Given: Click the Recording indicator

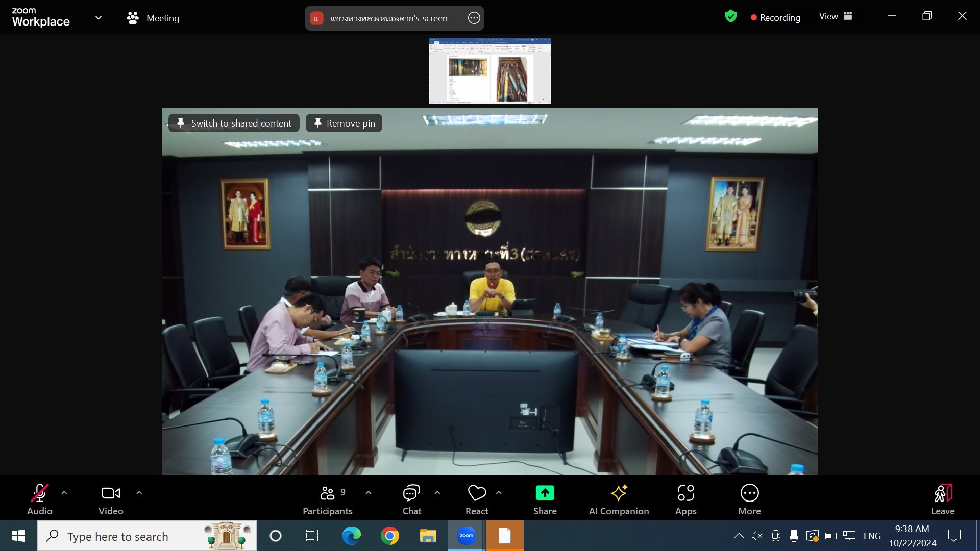Looking at the screenshot, I should click(775, 17).
